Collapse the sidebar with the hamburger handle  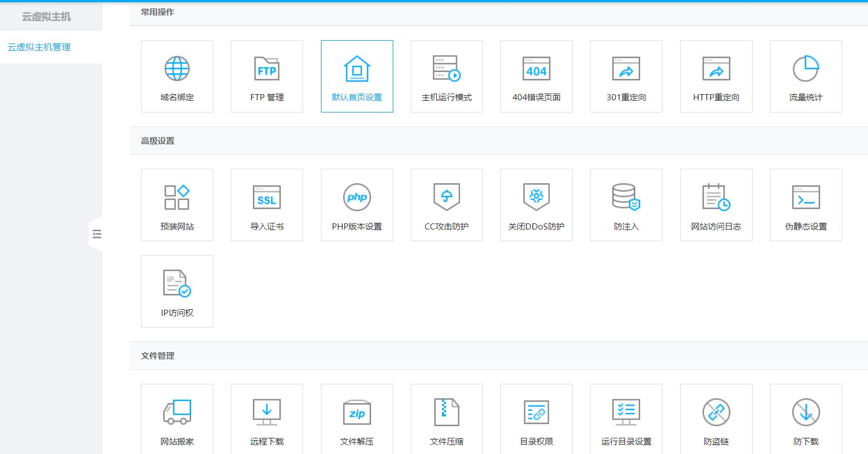point(96,234)
